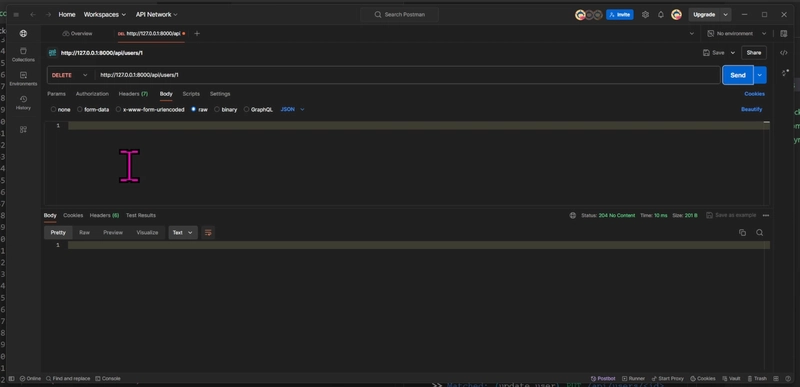Open the hamburger menu icon

(x=16, y=15)
